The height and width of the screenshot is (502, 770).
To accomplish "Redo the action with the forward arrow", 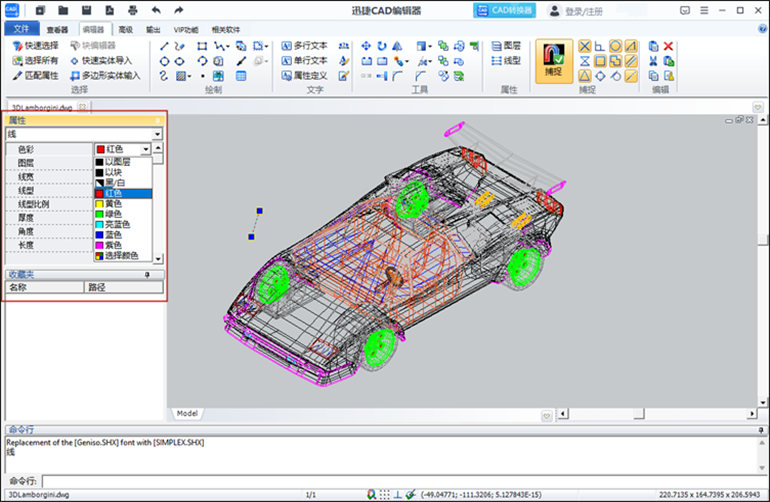I will click(179, 10).
